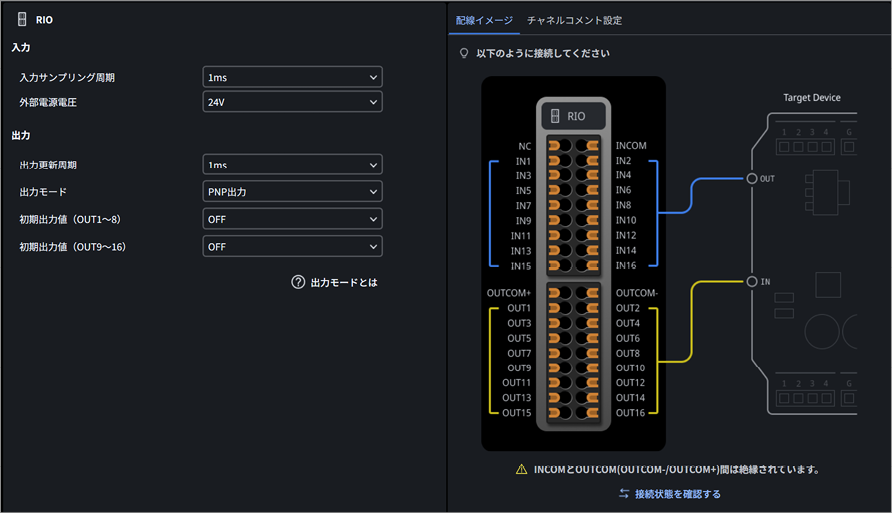Click the 出力 section heading
This screenshot has height=513, width=892.
(x=21, y=135)
